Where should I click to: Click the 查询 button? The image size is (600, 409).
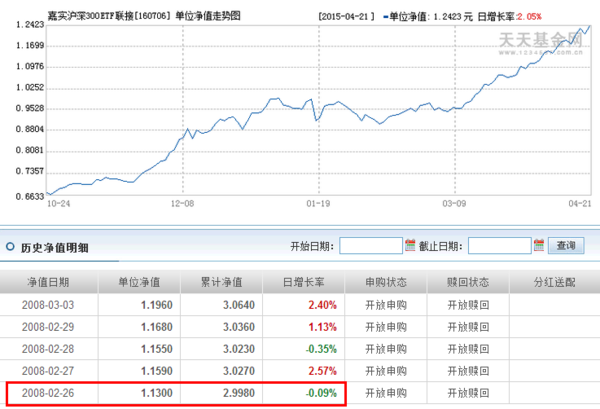pyautogui.click(x=566, y=245)
